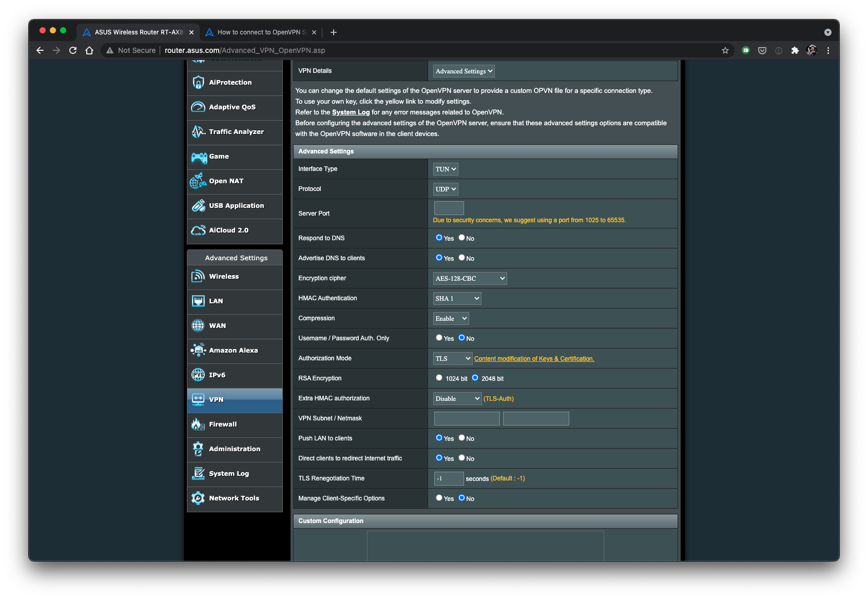Open Traffic Analyzer via its icon
The width and height of the screenshot is (868, 599).
[198, 132]
